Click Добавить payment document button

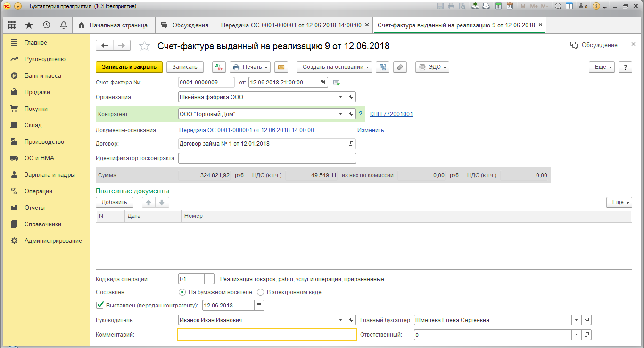(115, 202)
